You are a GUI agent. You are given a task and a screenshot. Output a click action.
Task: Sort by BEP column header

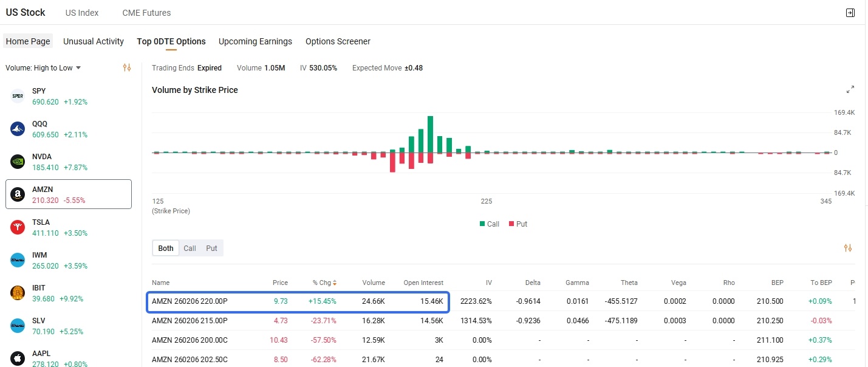[x=777, y=283]
